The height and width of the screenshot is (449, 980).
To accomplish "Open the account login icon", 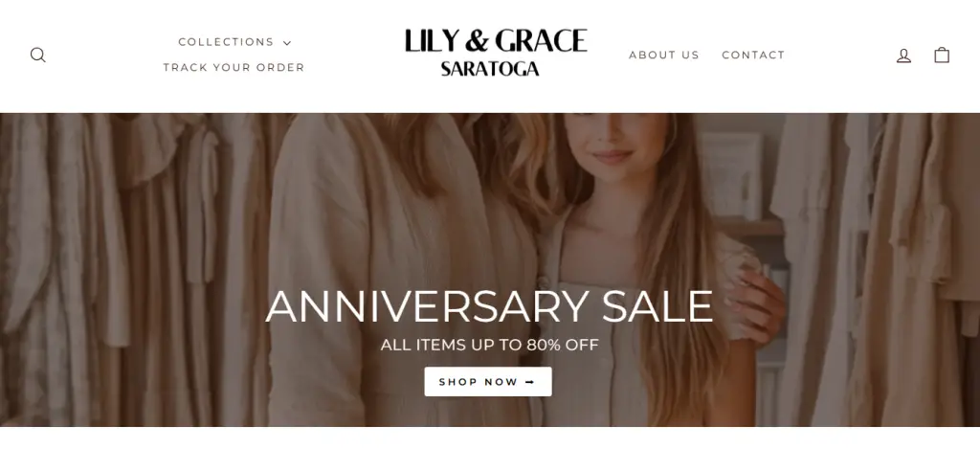I will 903,56.
